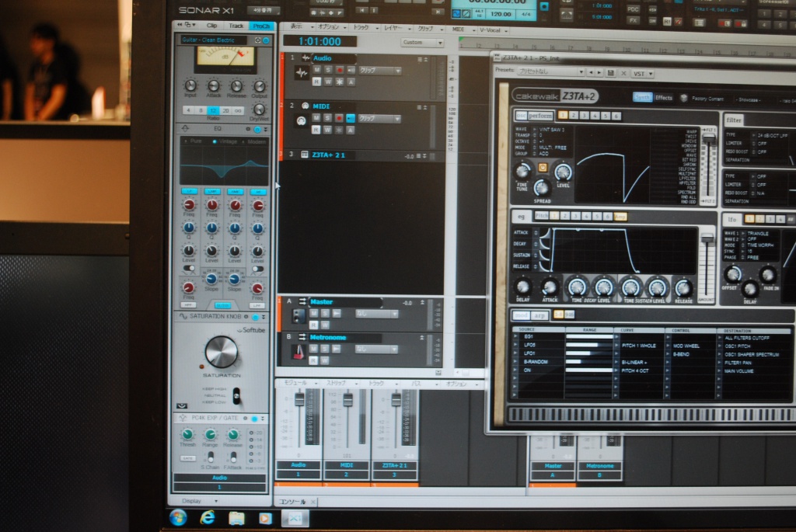Save preset with floppy disk icon in Z3TA+ window
Image resolution: width=796 pixels, height=532 pixels.
coord(611,73)
